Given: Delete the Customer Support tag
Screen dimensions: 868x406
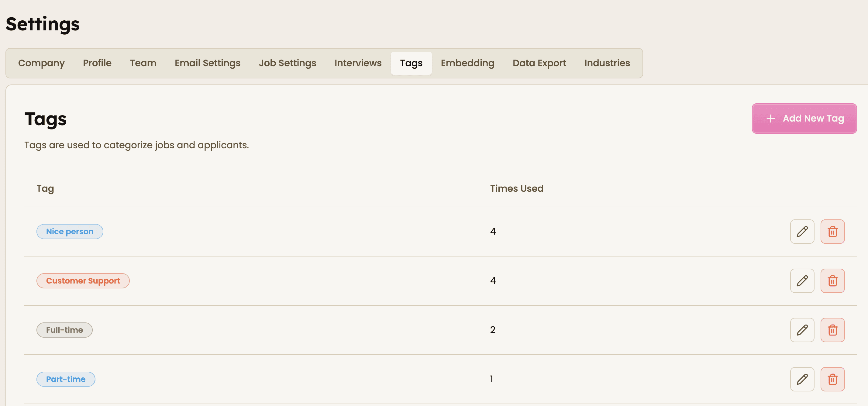Looking at the screenshot, I should click(832, 281).
